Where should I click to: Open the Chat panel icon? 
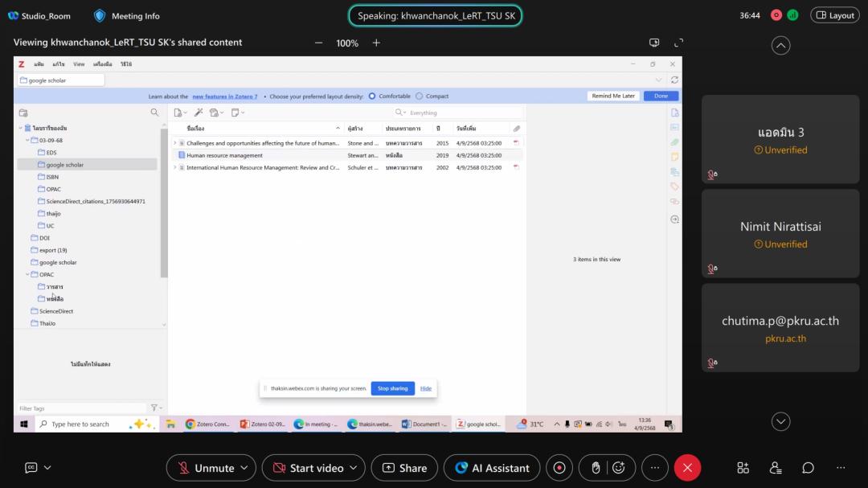click(808, 468)
